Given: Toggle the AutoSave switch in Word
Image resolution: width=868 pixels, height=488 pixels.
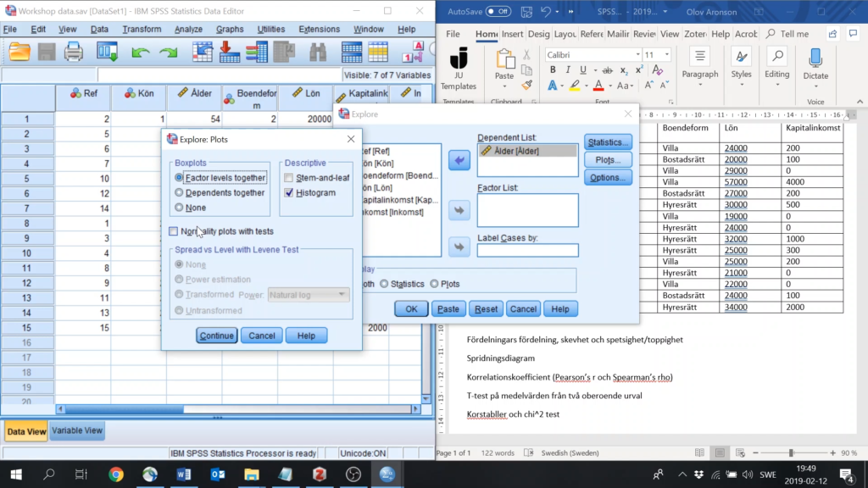Looking at the screenshot, I should (498, 12).
